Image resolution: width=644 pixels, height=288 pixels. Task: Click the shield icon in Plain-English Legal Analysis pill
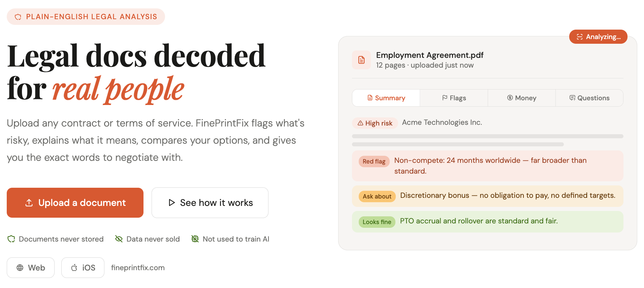[18, 17]
